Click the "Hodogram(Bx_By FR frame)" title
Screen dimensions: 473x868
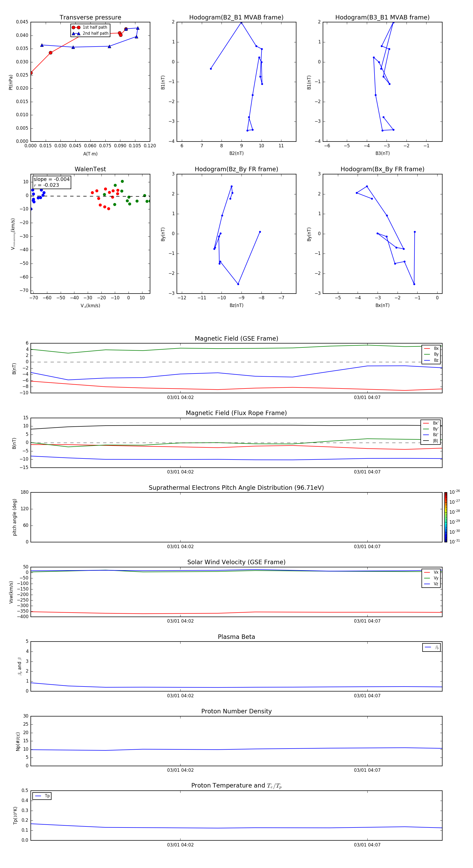[x=382, y=169]
